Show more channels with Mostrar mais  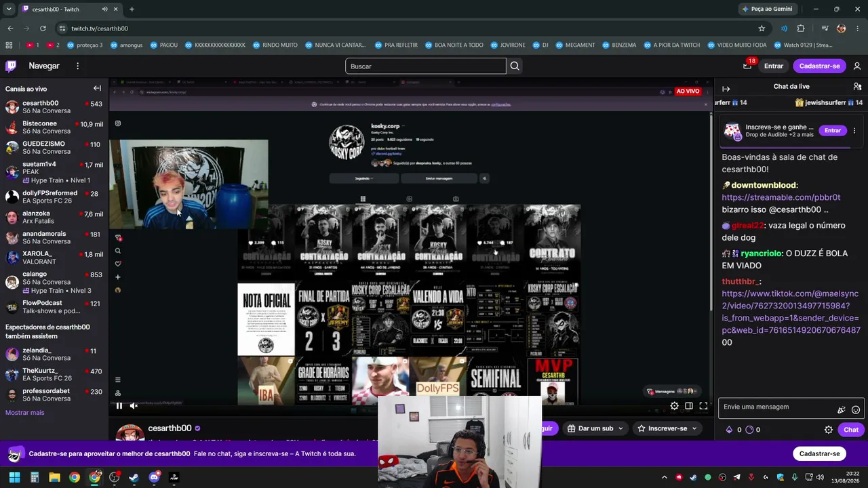[24, 413]
